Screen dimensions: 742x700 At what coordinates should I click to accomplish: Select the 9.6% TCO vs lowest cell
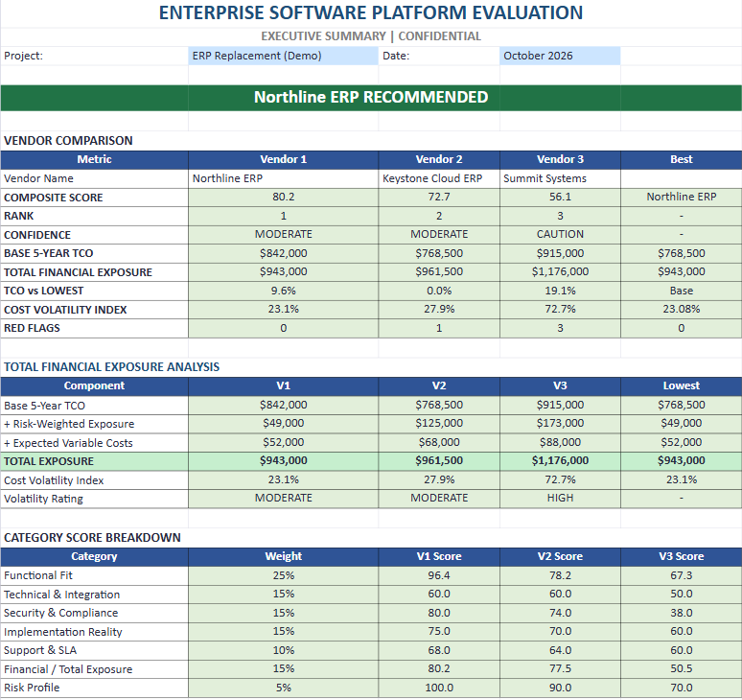pyautogui.click(x=283, y=291)
